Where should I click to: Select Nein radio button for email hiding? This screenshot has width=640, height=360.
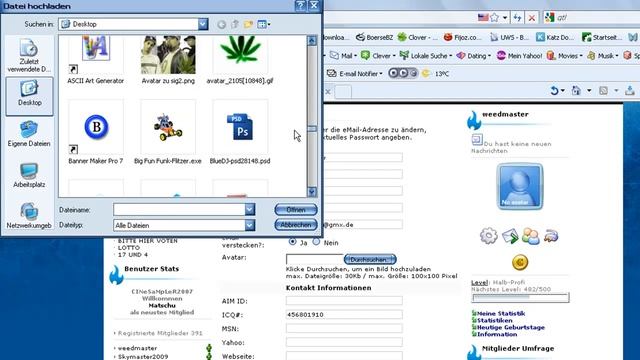316,242
